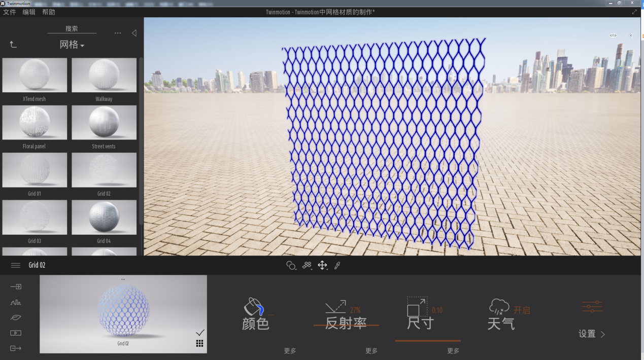Open the export icon in left dock
Screen dimensions: 644x360
16,348
